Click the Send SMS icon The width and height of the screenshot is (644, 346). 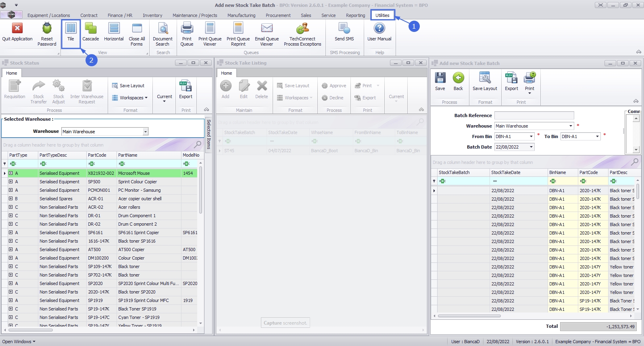(344, 32)
